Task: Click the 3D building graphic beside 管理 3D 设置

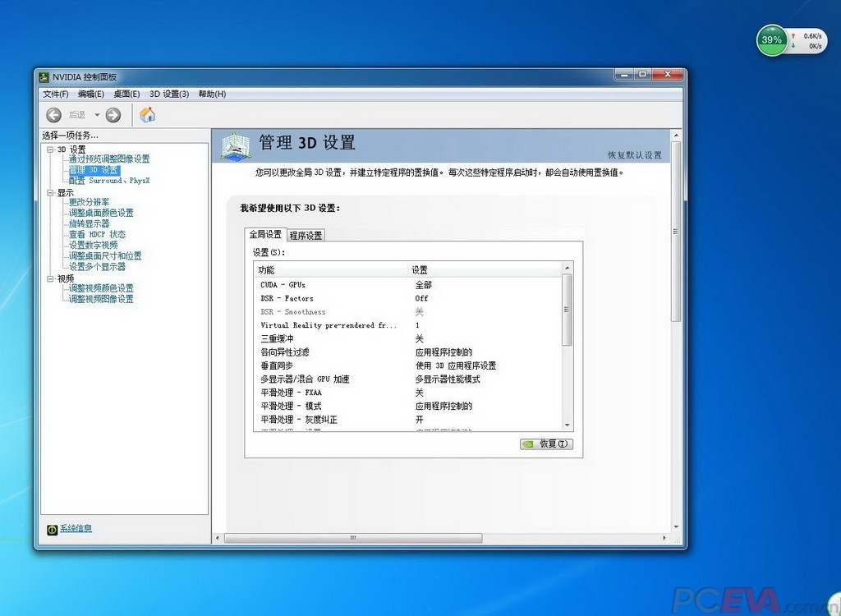Action: pyautogui.click(x=234, y=145)
